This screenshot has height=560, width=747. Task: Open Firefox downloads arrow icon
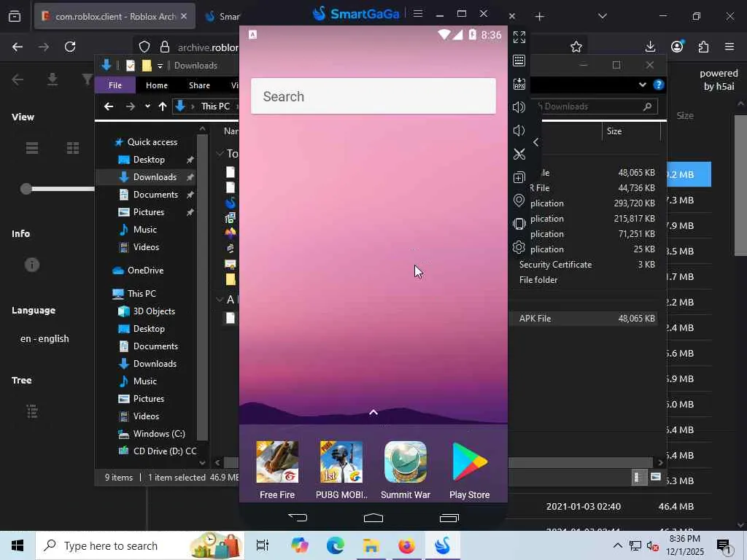click(x=650, y=47)
